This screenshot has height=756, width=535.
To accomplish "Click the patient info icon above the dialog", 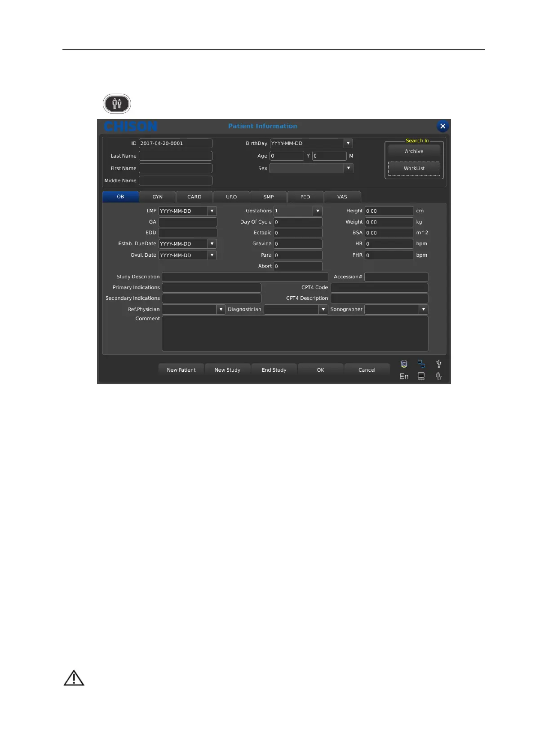I will (117, 104).
